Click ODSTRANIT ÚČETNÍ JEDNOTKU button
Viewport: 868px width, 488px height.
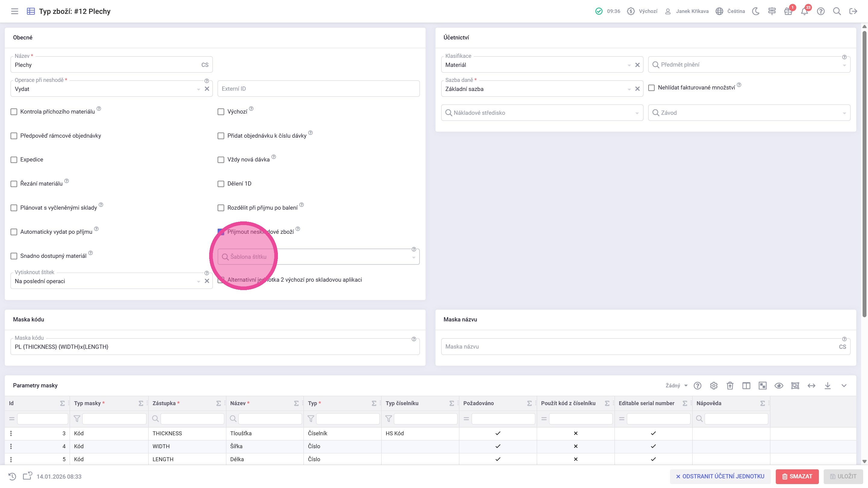(x=720, y=476)
